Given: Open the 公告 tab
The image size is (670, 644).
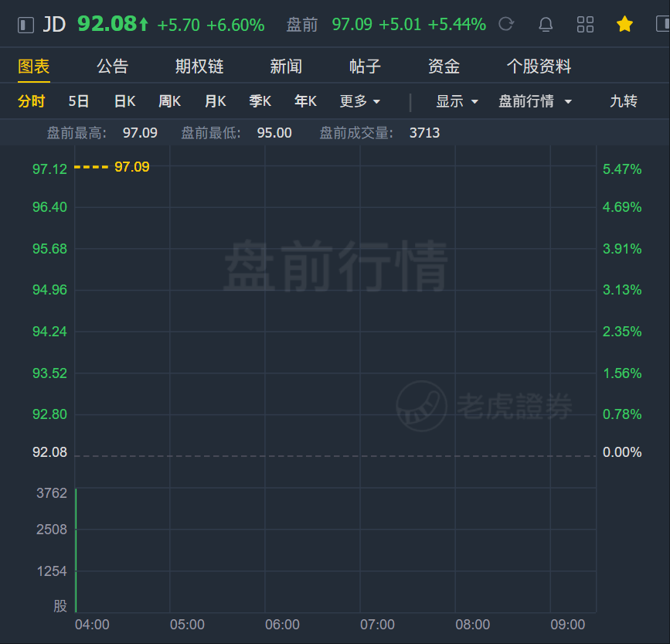Looking at the screenshot, I should [x=112, y=66].
